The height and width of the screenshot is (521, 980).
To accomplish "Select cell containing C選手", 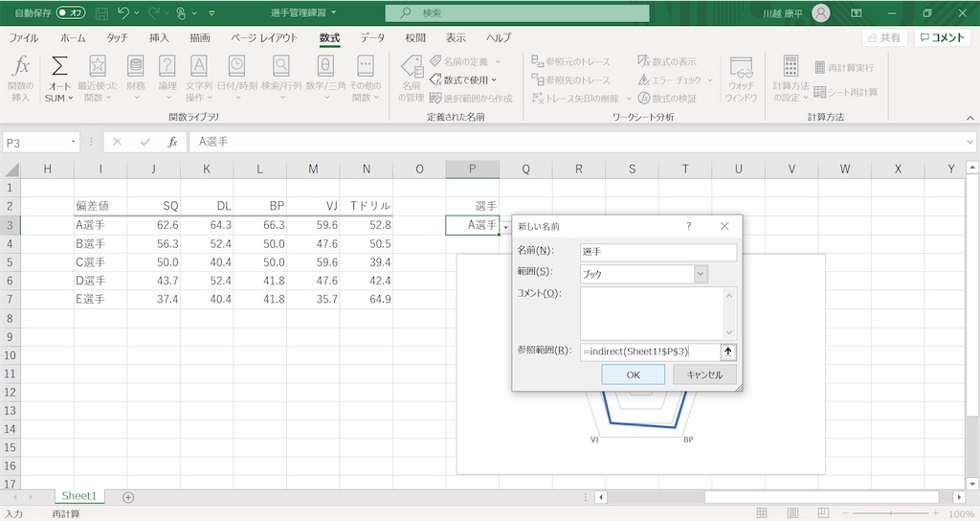I will (x=100, y=262).
